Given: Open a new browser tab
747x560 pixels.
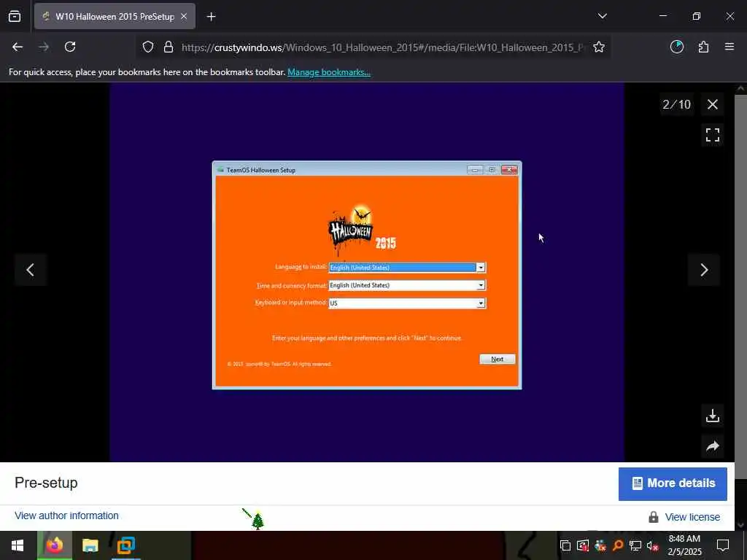Looking at the screenshot, I should click(211, 17).
